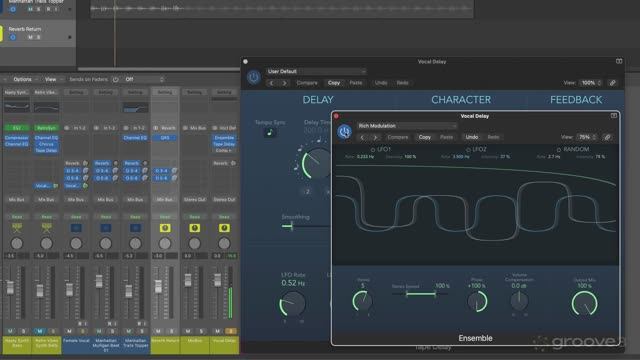The height and width of the screenshot is (360, 640).
Task: Expand the Tape Delay window corner icon
Action: (x=619, y=61)
